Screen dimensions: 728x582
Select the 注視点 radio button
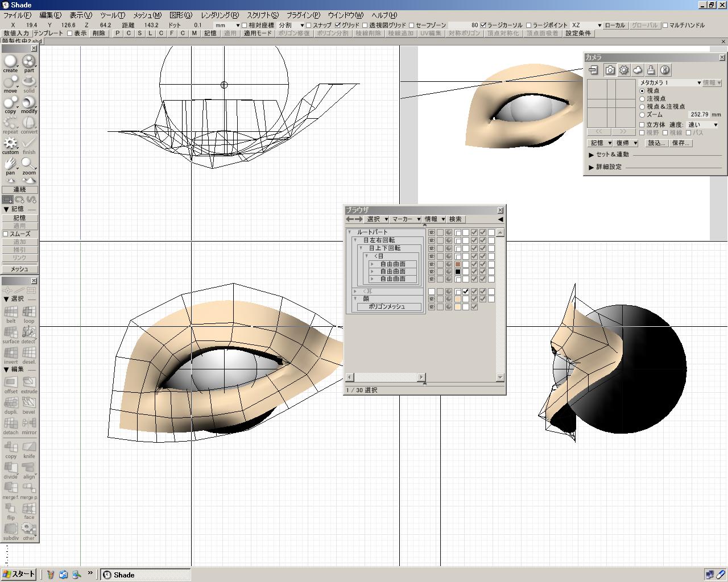643,99
